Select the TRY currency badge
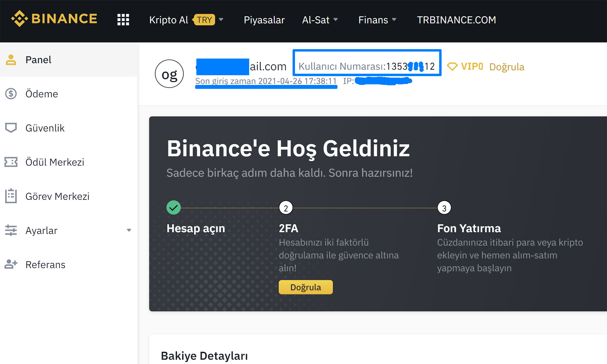607x364 pixels. pyautogui.click(x=204, y=20)
